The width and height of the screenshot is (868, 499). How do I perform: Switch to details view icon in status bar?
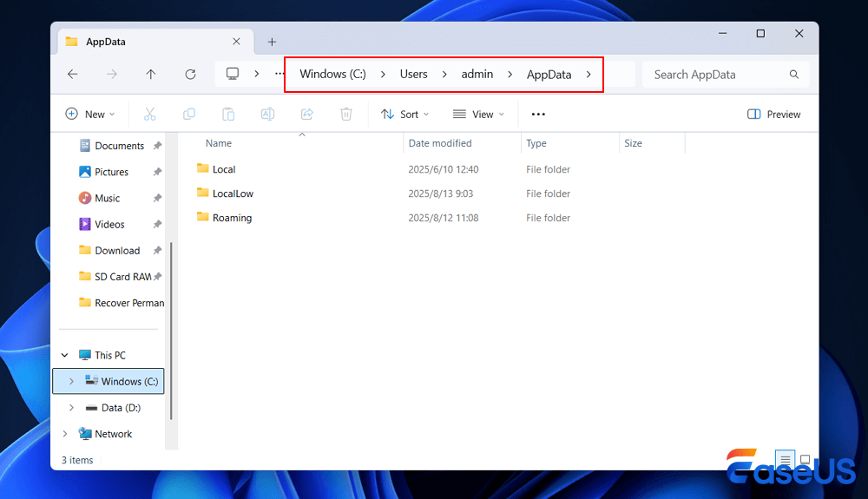tap(785, 459)
